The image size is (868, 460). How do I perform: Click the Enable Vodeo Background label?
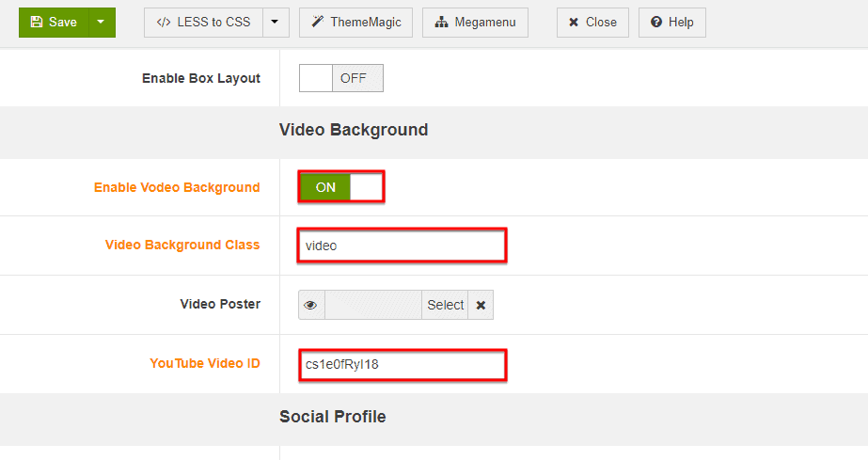click(x=177, y=187)
